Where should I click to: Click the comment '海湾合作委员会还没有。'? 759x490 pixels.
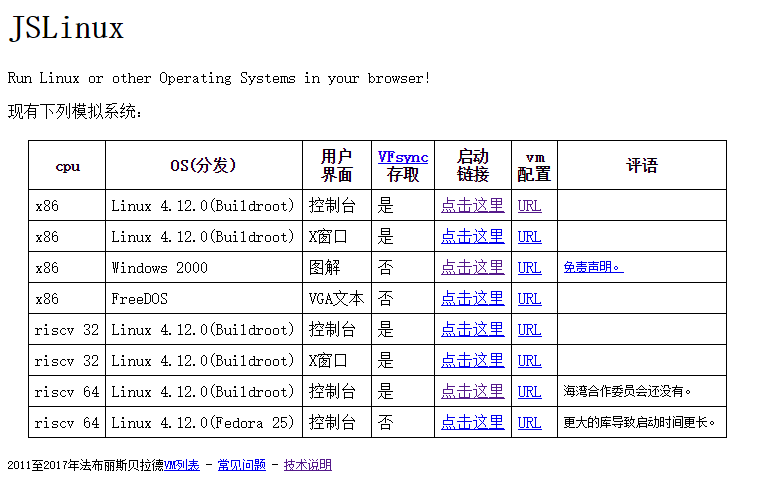click(627, 391)
